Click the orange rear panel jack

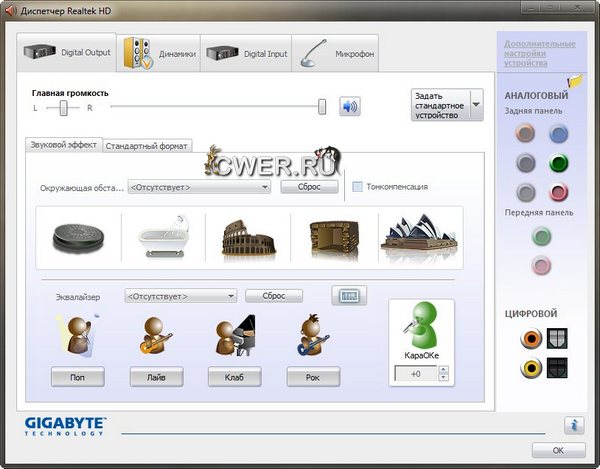(x=525, y=133)
